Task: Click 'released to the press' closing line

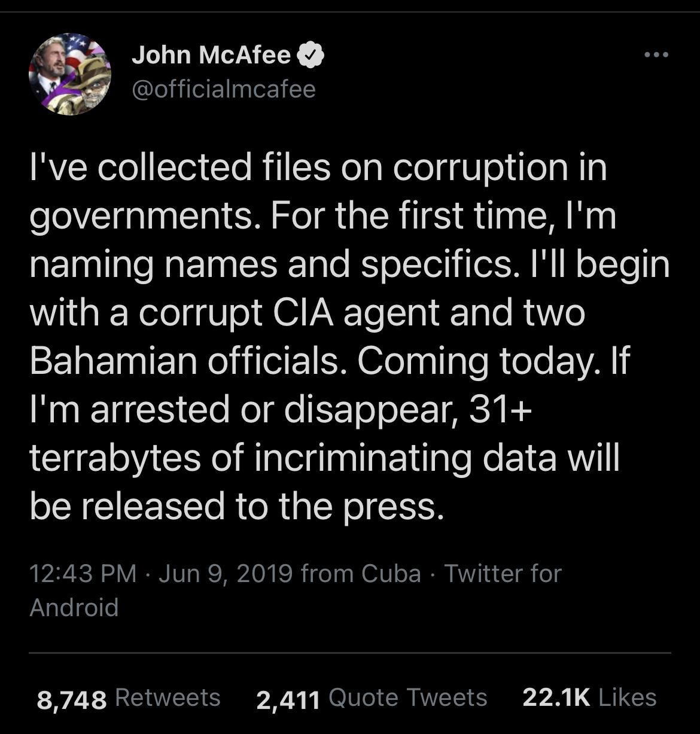Action: point(262,506)
